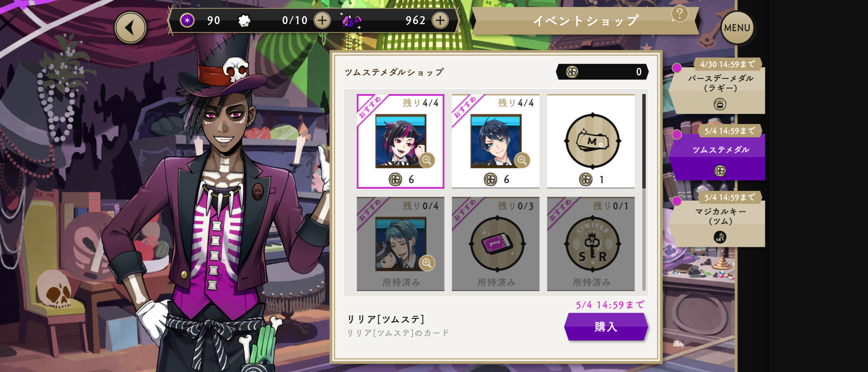Select the second card costing 6 medals
The width and height of the screenshot is (868, 372).
496,141
